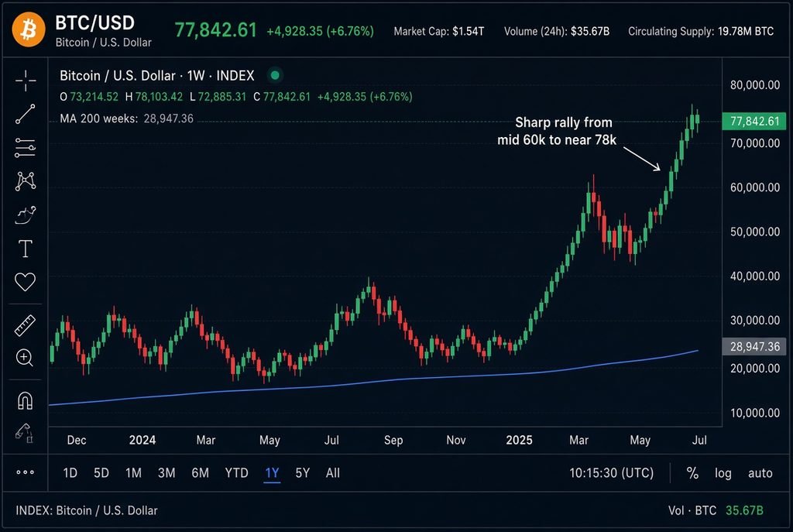
Task: Switch to the 6M time range
Action: (x=201, y=473)
